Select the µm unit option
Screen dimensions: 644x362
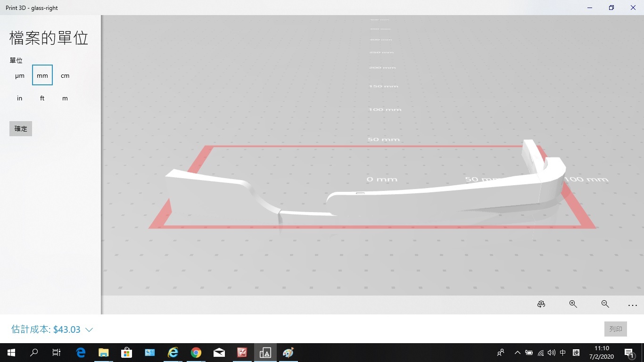click(20, 75)
